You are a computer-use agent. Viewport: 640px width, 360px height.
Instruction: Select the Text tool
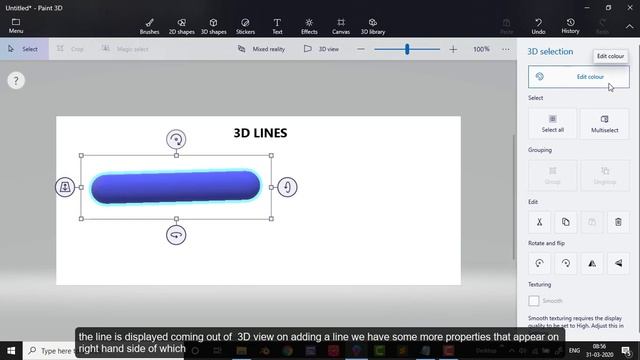click(x=277, y=26)
